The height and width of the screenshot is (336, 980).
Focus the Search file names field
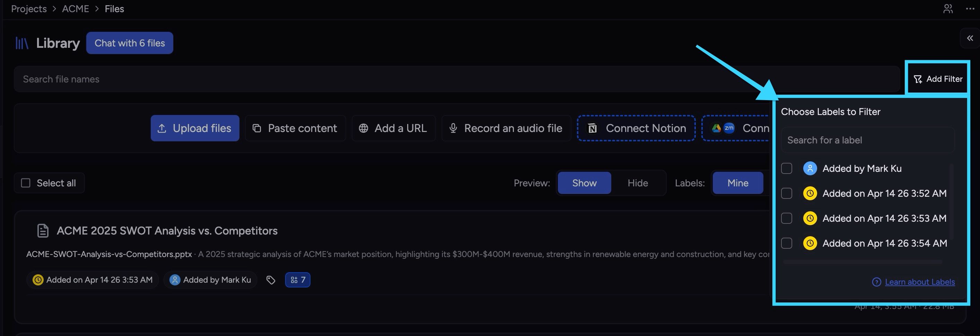point(457,79)
